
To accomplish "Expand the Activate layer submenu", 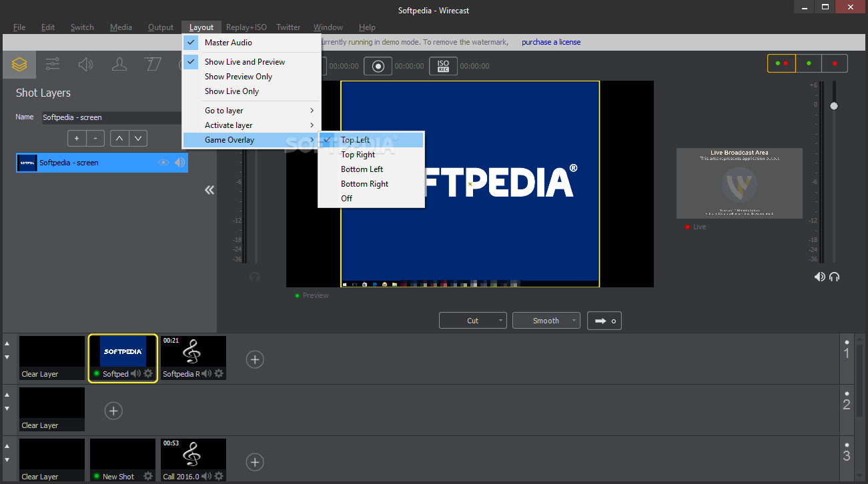I will click(x=252, y=125).
